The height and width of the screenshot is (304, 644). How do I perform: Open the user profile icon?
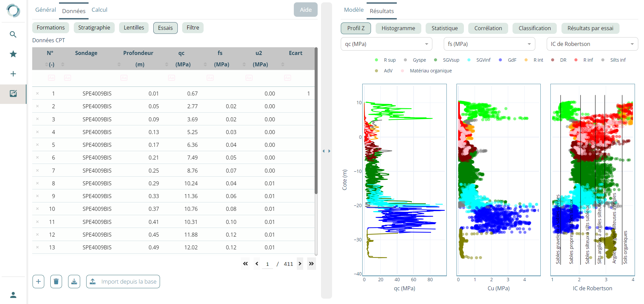tap(13, 295)
